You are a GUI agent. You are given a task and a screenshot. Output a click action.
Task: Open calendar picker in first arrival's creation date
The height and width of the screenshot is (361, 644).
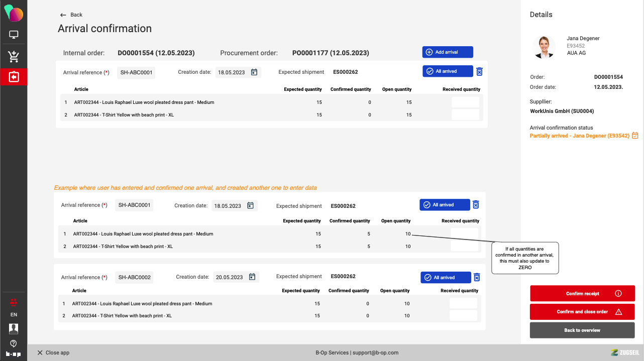point(254,72)
